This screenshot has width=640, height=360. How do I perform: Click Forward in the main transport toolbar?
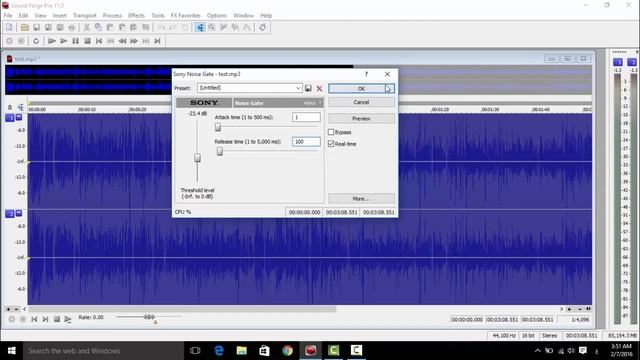pyautogui.click(x=134, y=41)
